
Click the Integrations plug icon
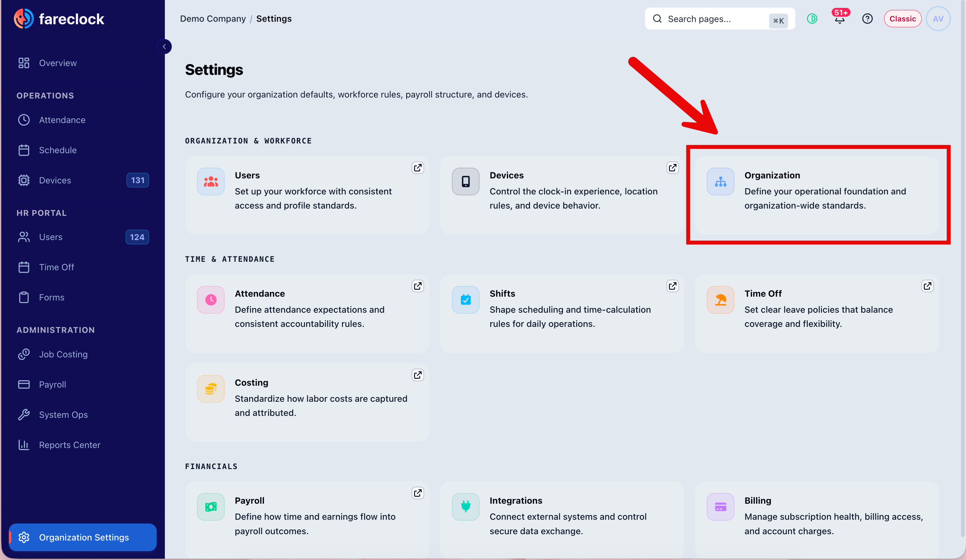pyautogui.click(x=465, y=507)
